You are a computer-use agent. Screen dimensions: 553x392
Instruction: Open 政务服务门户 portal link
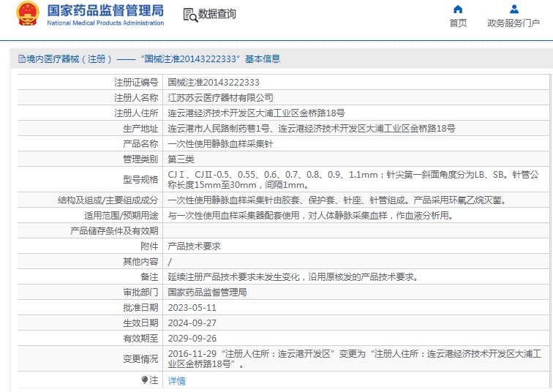(513, 23)
